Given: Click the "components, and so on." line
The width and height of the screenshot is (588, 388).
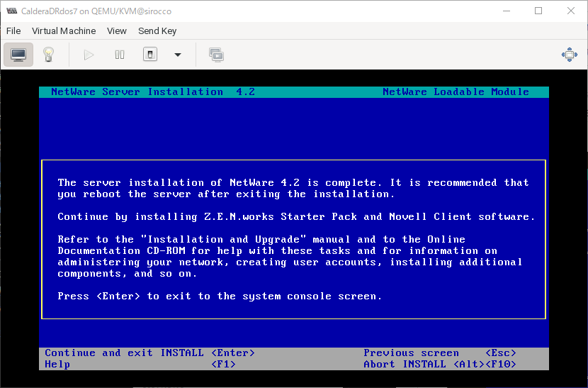Looking at the screenshot, I should coord(127,273).
